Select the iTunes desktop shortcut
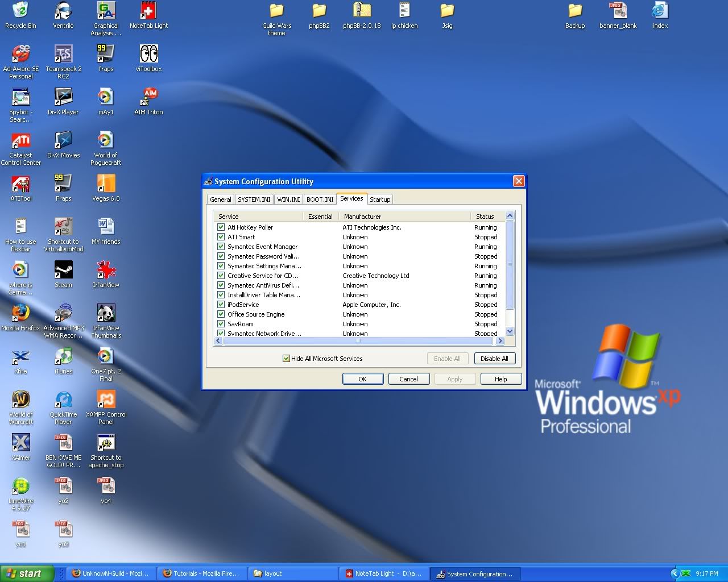The width and height of the screenshot is (728, 582). (63, 361)
